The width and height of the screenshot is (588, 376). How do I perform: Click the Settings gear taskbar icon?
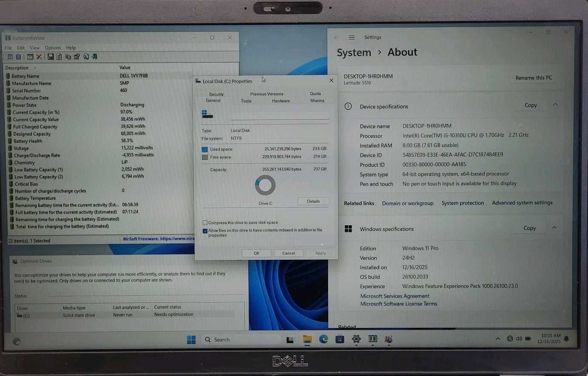coord(356,339)
